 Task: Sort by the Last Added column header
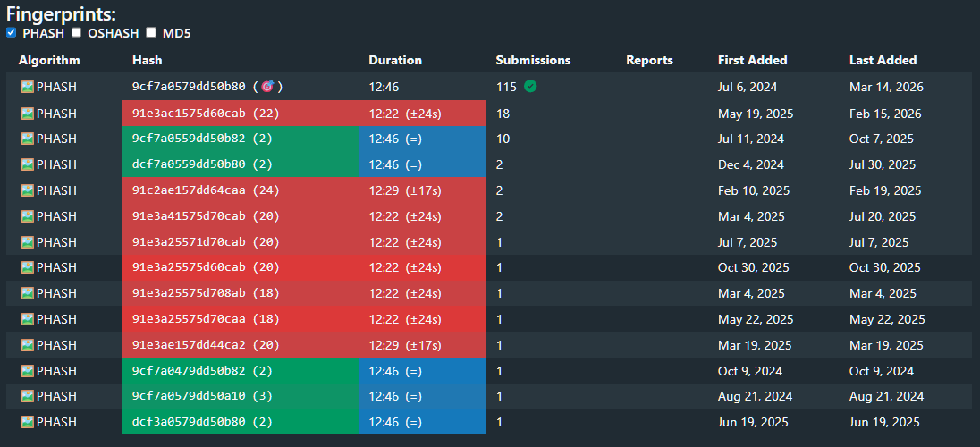point(883,61)
